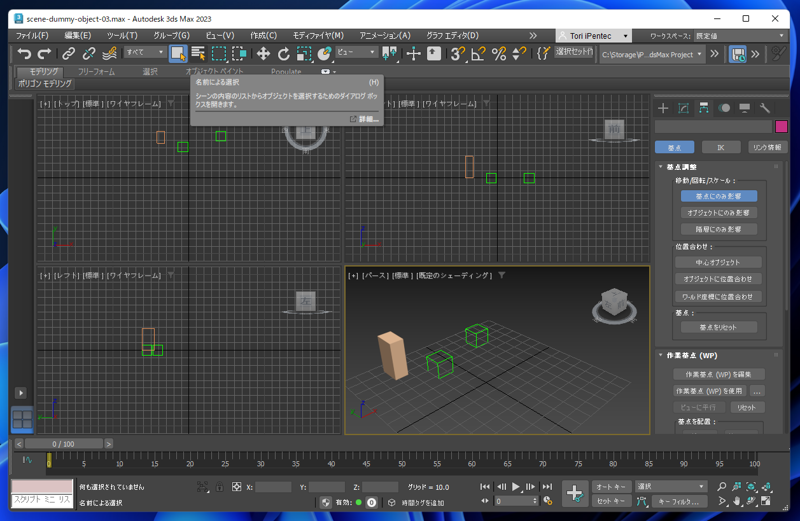Viewport: 800px width, 521px height.
Task: Open the key filter selection dropdown
Action: 670,486
